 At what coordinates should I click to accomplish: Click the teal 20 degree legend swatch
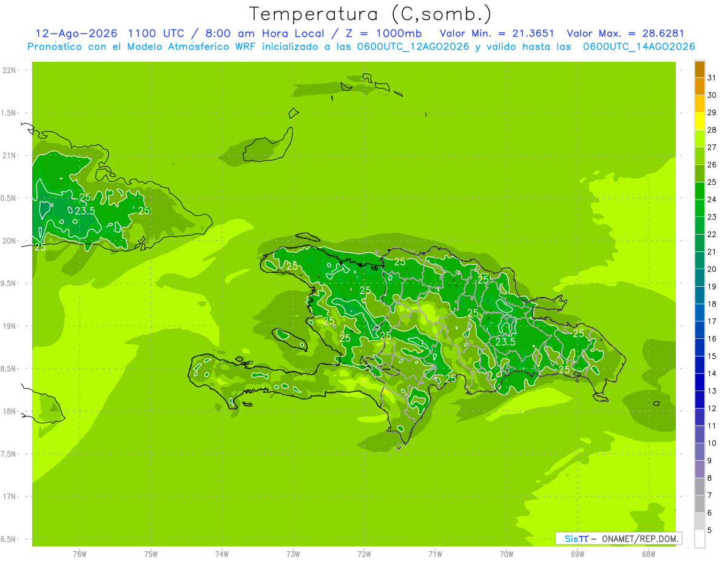coord(699,261)
